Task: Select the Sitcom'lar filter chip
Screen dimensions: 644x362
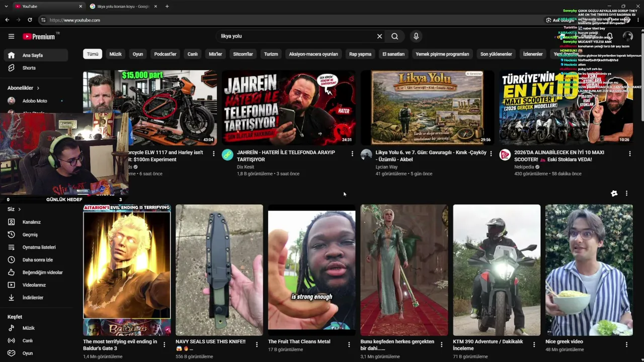Action: coord(243,54)
